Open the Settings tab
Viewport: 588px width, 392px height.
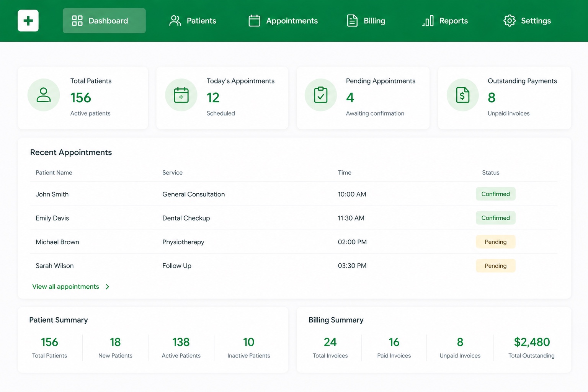[x=527, y=21]
